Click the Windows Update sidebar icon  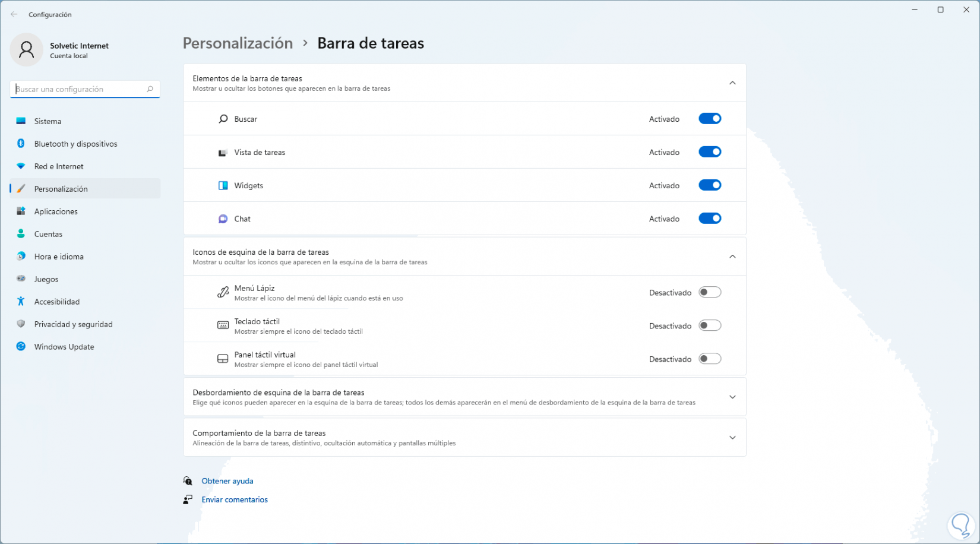coord(21,347)
